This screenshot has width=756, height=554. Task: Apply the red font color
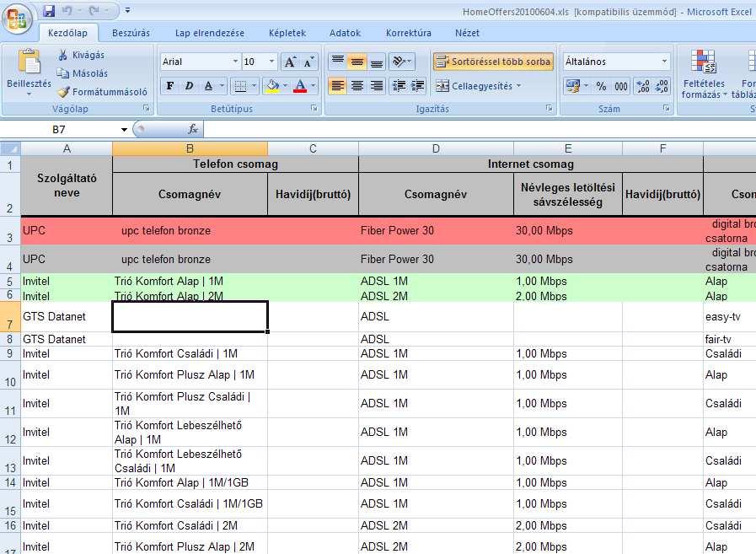pyautogui.click(x=300, y=86)
